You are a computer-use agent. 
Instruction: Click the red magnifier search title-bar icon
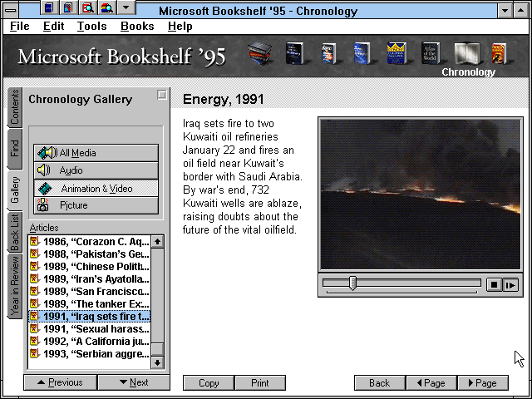87,7
